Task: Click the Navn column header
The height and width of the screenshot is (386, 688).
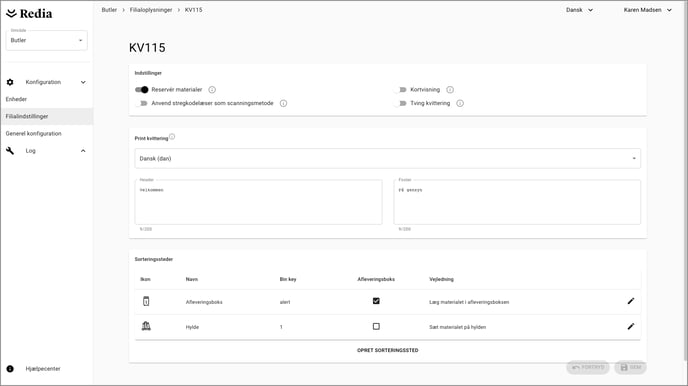Action: (192, 279)
